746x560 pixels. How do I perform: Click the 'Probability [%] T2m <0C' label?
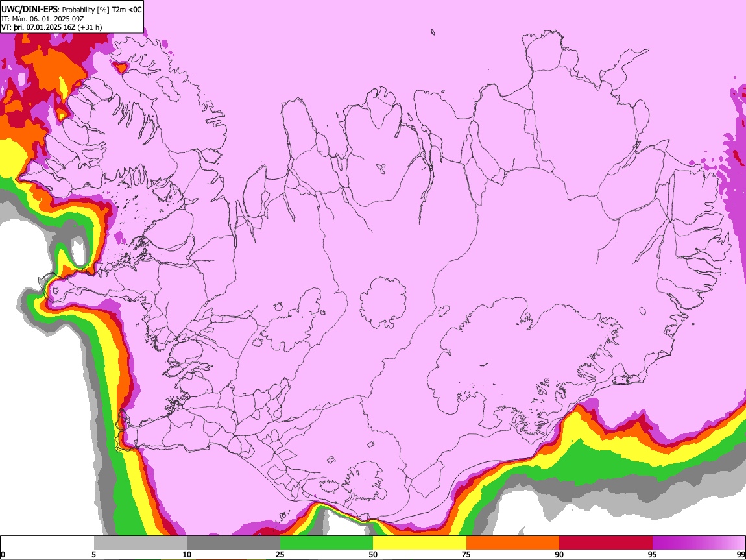click(102, 10)
